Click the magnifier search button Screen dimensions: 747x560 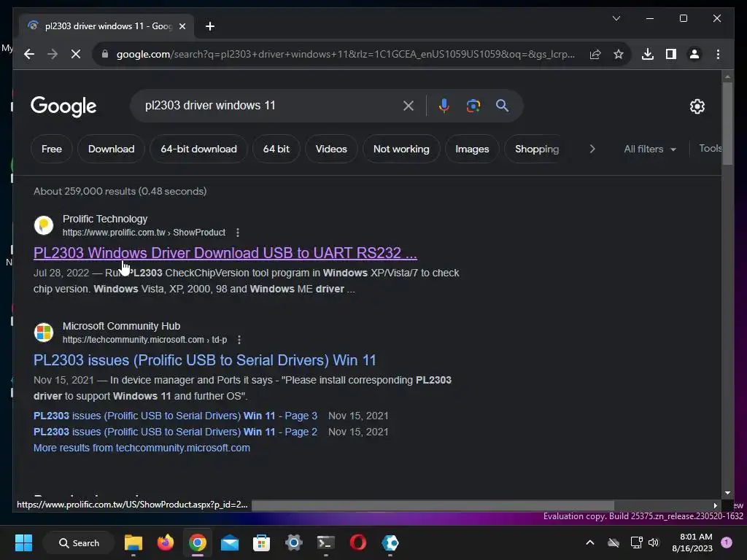coord(502,106)
